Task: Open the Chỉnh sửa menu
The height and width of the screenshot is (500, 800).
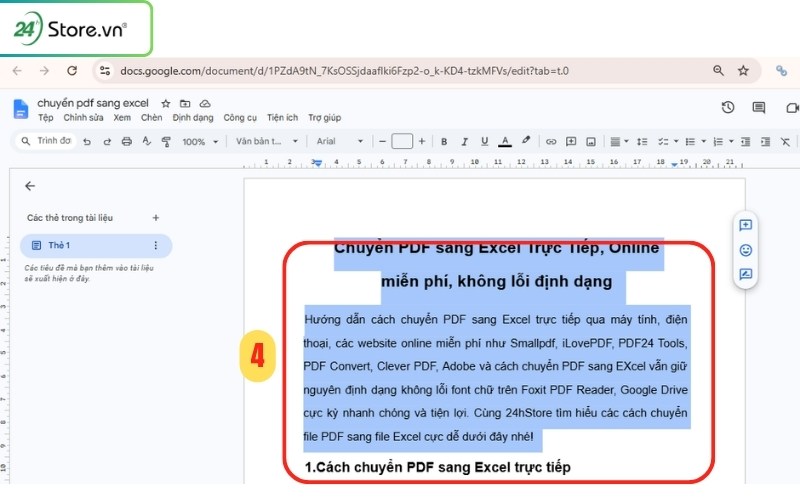Action: (x=83, y=118)
